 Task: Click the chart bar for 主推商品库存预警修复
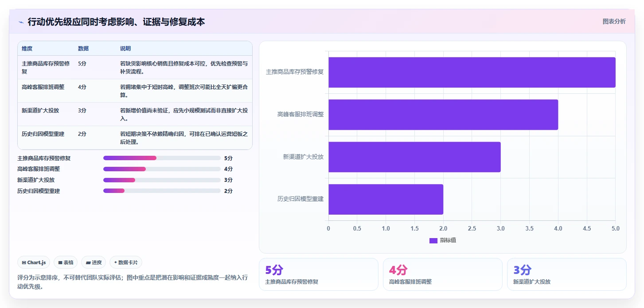(472, 72)
